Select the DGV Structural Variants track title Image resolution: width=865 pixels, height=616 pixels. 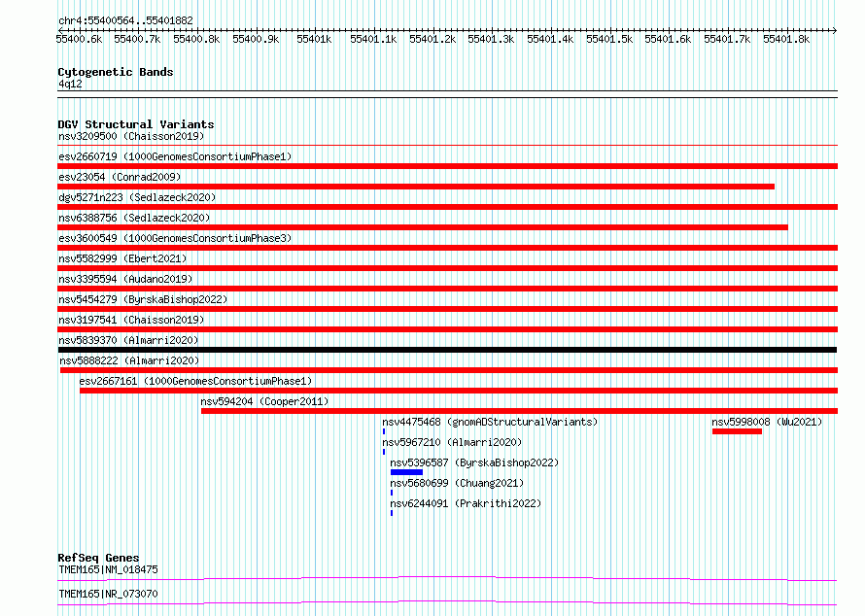(136, 124)
